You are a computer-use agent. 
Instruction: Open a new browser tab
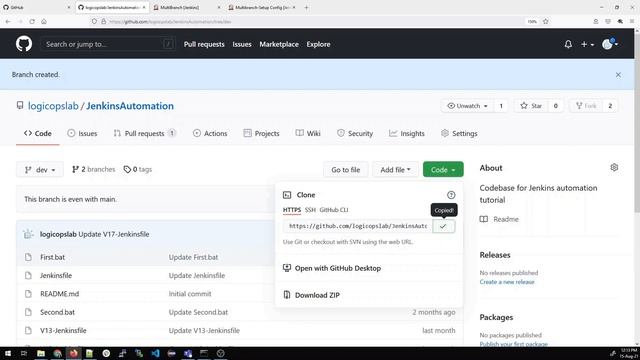click(306, 7)
